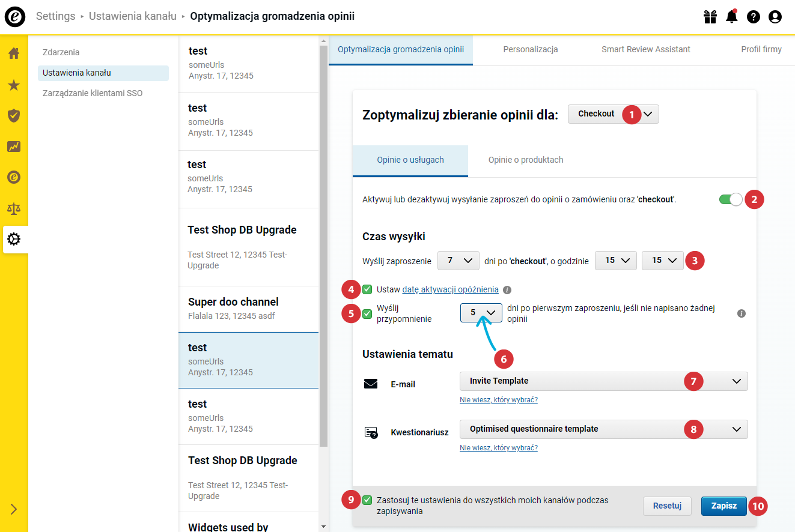Viewport: 795px width, 532px height.
Task: Click the gift icon in header
Action: point(710,17)
